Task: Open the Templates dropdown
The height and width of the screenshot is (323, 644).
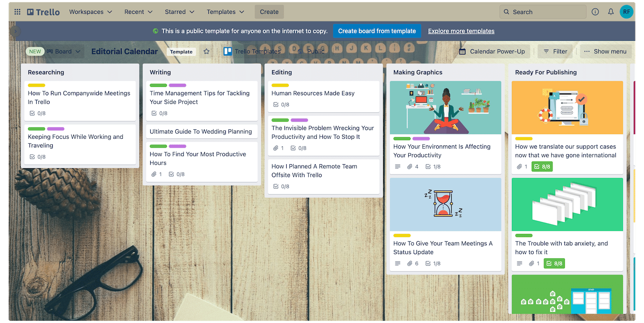Action: [x=226, y=12]
